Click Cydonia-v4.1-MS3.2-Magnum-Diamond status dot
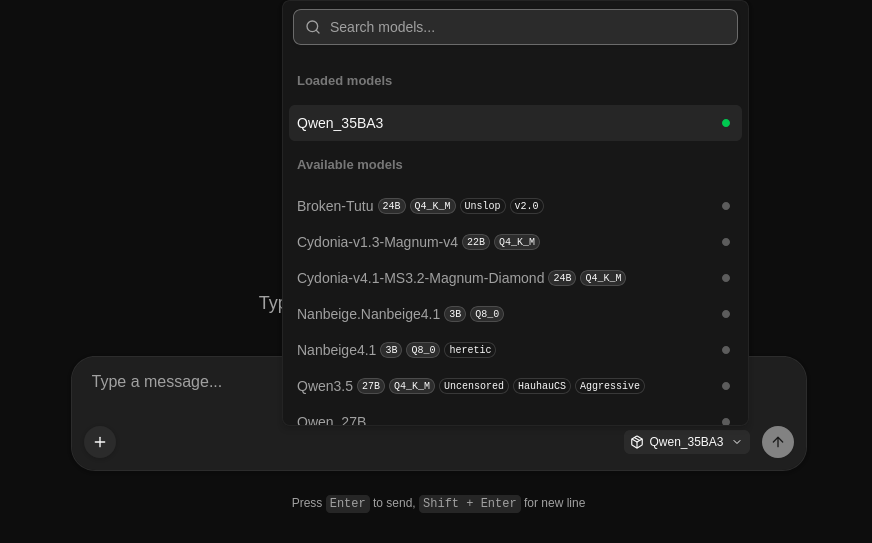The height and width of the screenshot is (543, 872). (726, 278)
